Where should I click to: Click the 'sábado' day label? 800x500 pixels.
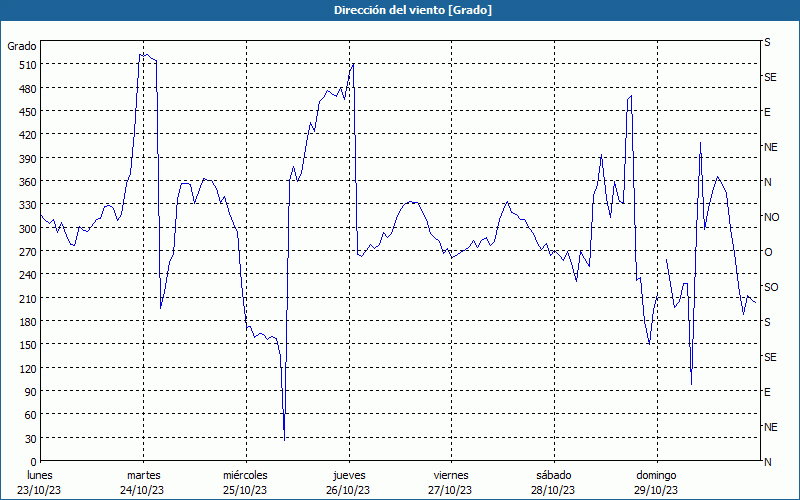click(554, 475)
